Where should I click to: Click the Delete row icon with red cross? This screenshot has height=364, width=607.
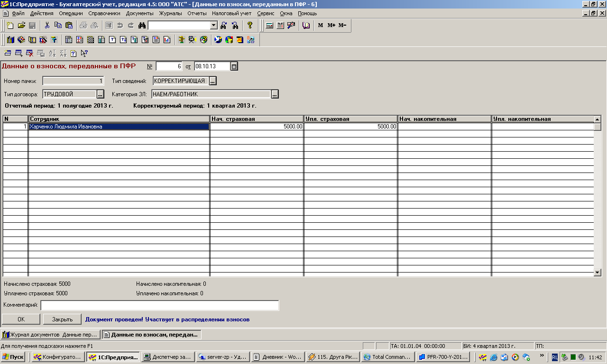[30, 53]
